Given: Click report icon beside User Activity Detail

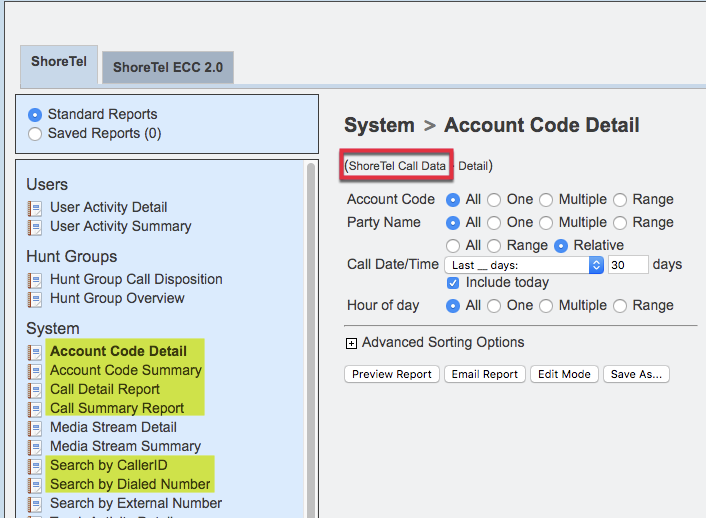Looking at the screenshot, I should (35, 208).
